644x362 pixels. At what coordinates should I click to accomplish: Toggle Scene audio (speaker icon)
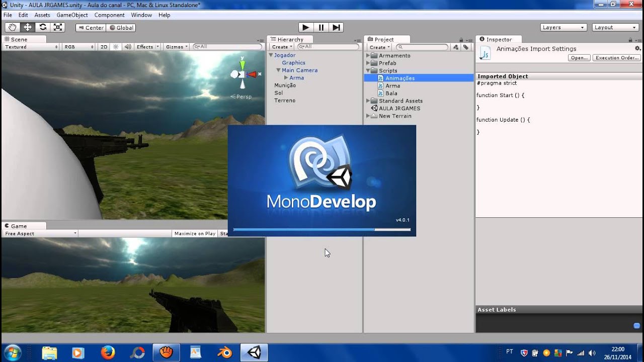point(128,47)
